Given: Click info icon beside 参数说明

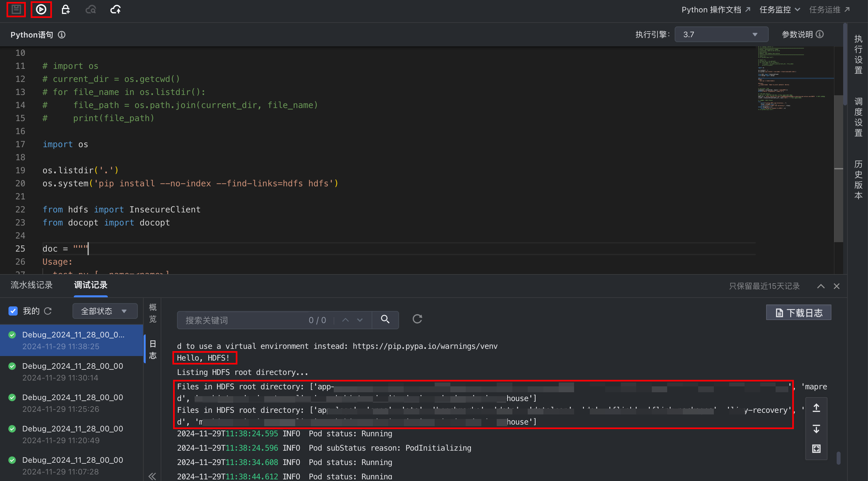Looking at the screenshot, I should click(x=820, y=34).
